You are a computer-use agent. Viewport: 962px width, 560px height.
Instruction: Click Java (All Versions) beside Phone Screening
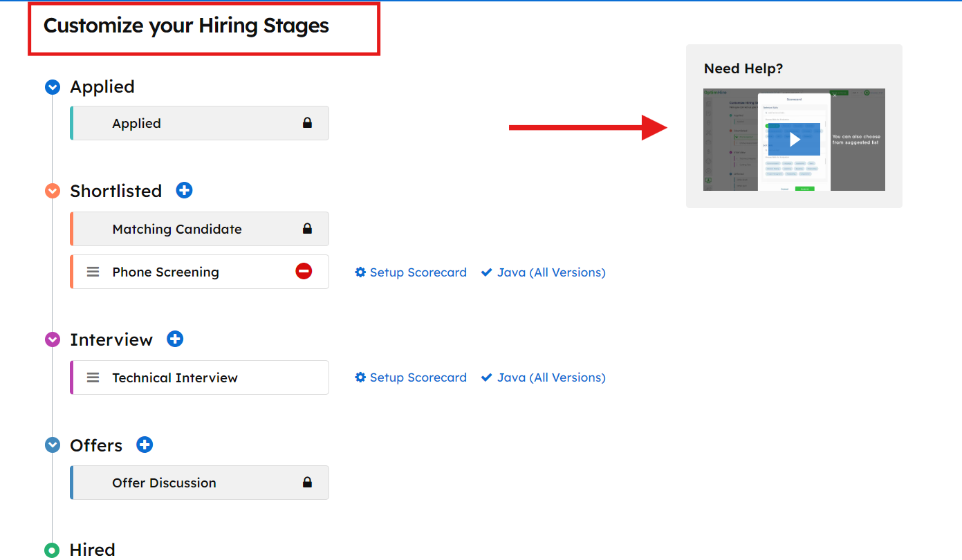[x=544, y=272]
